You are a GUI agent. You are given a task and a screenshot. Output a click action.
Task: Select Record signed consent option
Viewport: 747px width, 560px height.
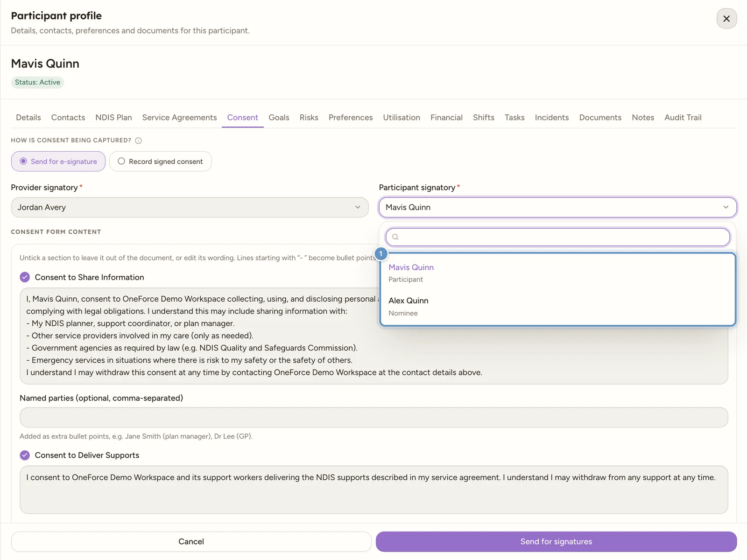pos(160,161)
